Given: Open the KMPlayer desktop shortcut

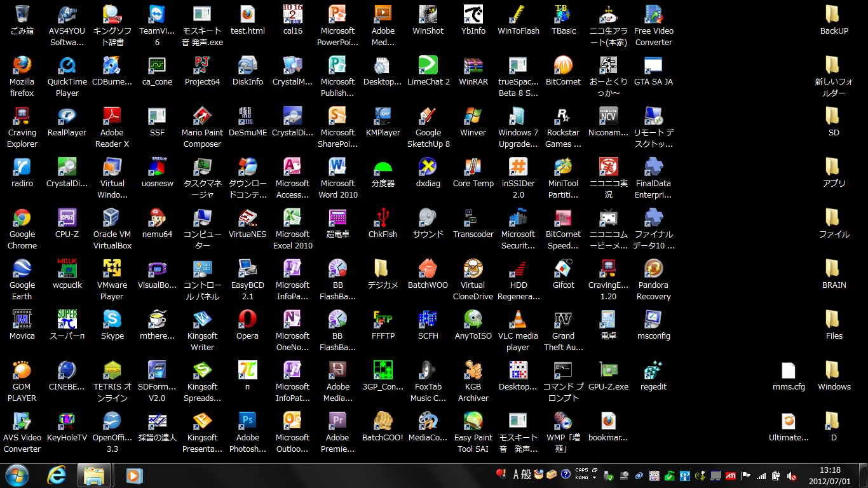Looking at the screenshot, I should [383, 121].
